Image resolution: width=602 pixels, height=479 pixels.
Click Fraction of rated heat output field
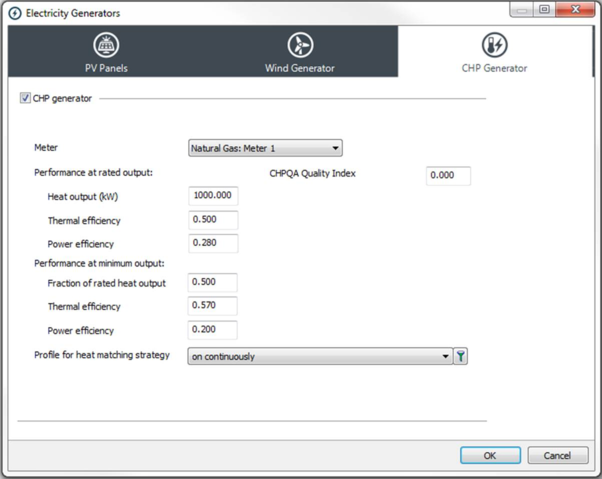(212, 283)
